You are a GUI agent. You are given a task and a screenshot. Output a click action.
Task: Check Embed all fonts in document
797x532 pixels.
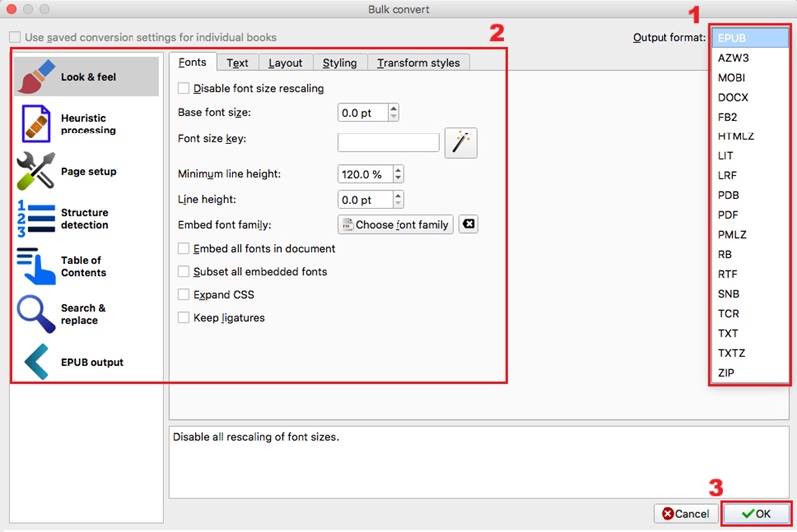tap(184, 249)
